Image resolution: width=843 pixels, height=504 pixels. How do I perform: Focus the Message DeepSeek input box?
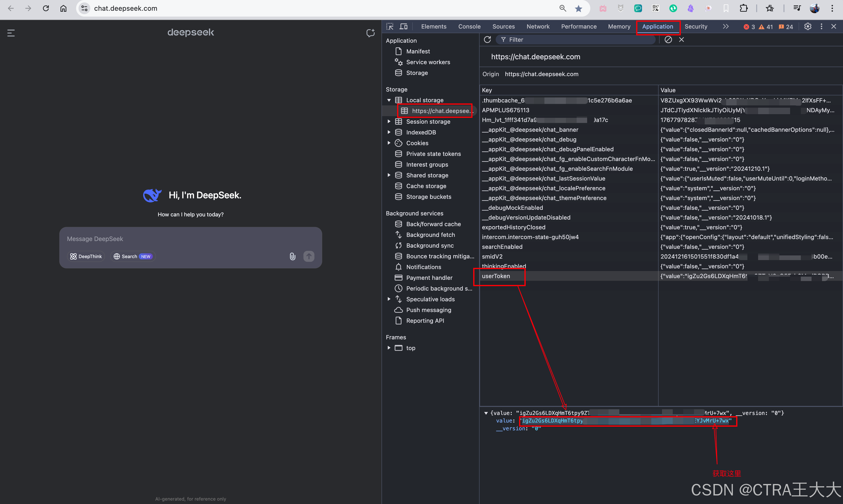tap(190, 239)
